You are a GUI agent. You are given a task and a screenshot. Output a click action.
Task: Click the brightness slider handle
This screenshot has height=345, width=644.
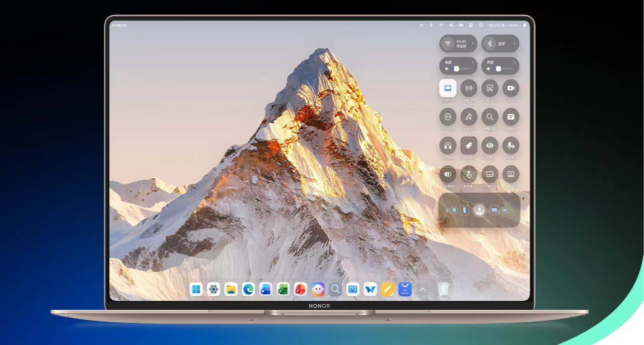pyautogui.click(x=457, y=68)
